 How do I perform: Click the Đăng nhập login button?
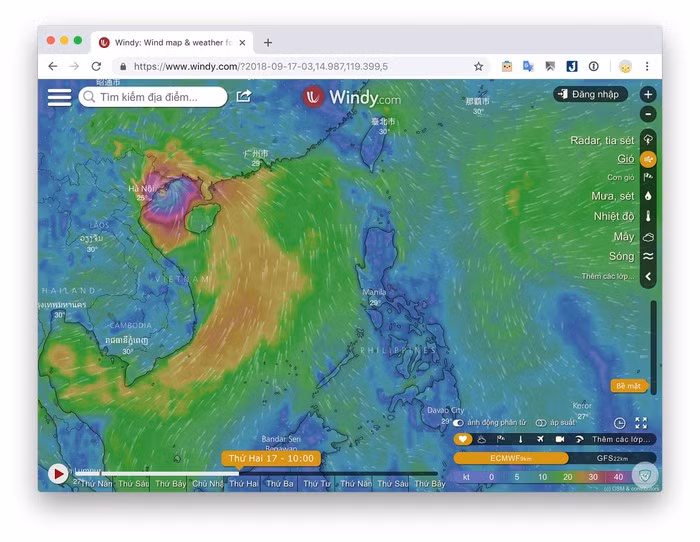591,94
